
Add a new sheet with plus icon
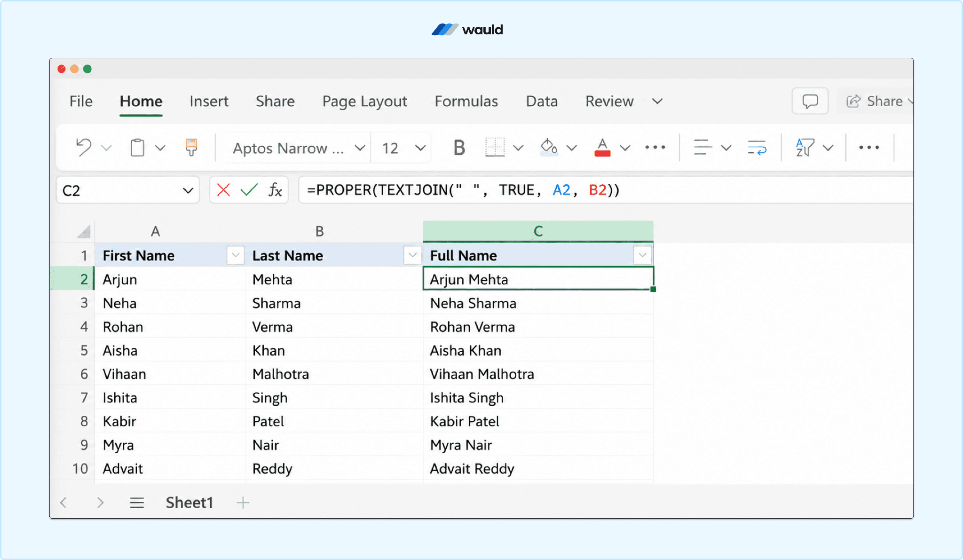(x=243, y=503)
